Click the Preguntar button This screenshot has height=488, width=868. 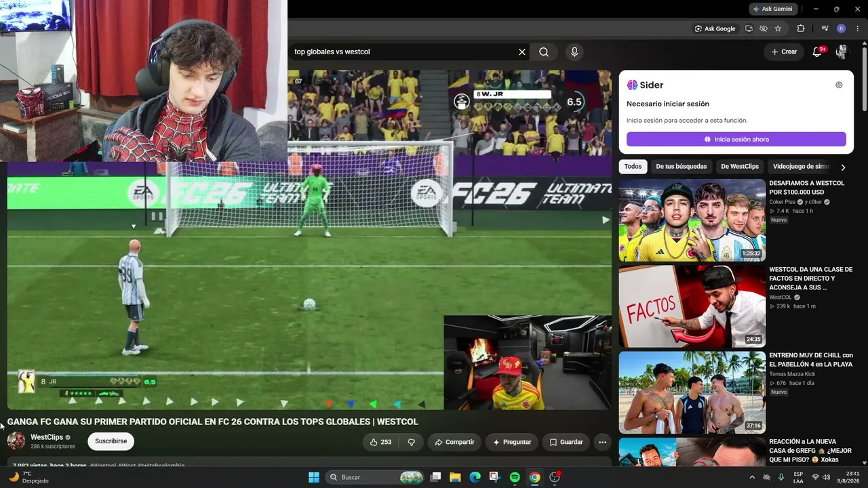tap(512, 442)
